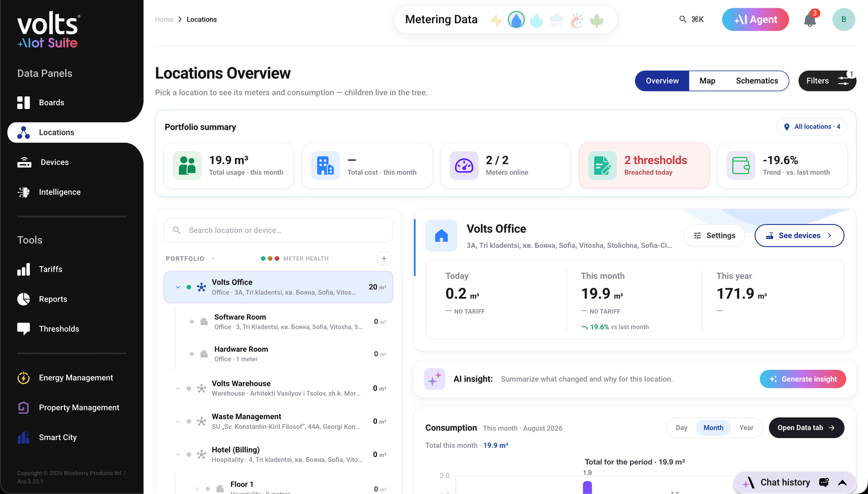Click the 19.6% vs last month text

click(615, 327)
